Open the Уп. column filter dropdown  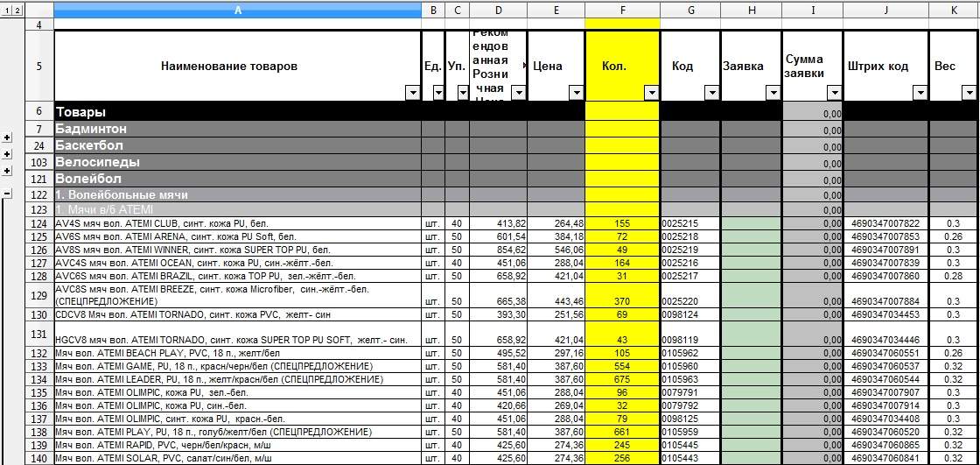463,93
